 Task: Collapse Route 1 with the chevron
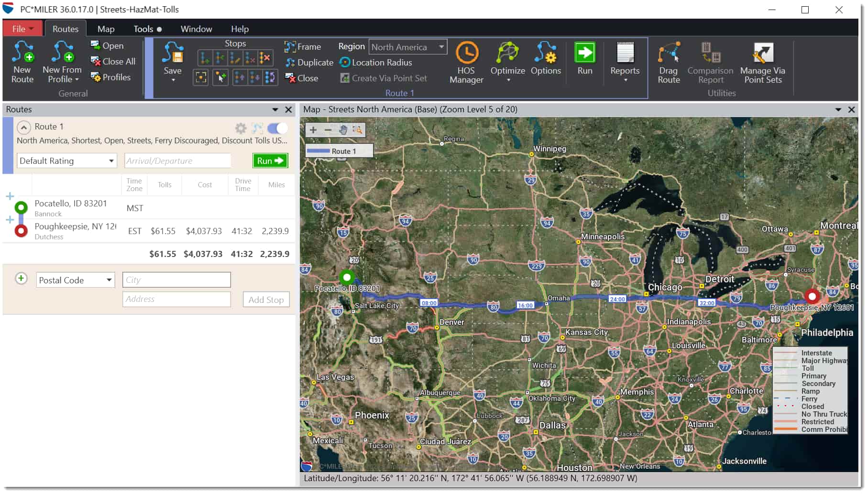(x=23, y=127)
